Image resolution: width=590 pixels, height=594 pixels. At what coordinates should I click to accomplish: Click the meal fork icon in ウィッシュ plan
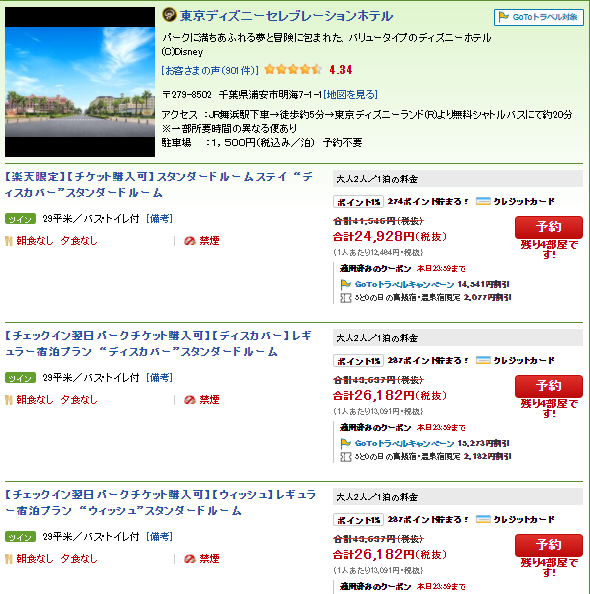[9, 559]
